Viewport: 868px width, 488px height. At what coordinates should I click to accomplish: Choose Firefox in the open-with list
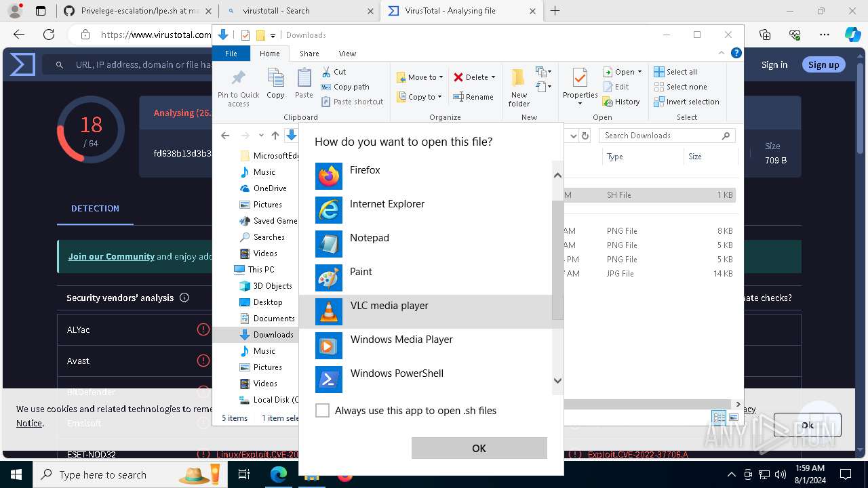tap(425, 176)
